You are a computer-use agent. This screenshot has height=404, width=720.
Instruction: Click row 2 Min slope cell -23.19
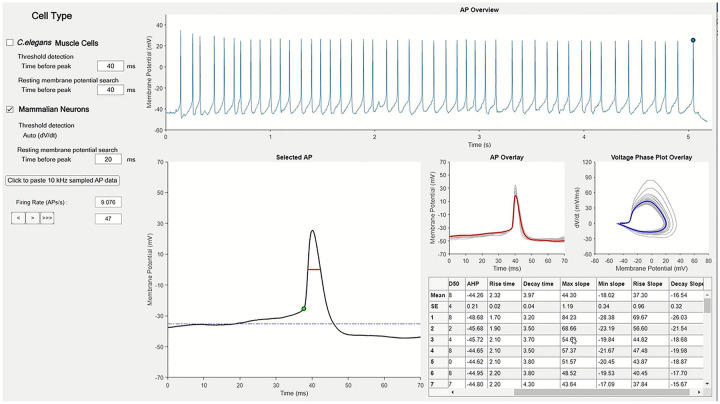click(x=613, y=329)
